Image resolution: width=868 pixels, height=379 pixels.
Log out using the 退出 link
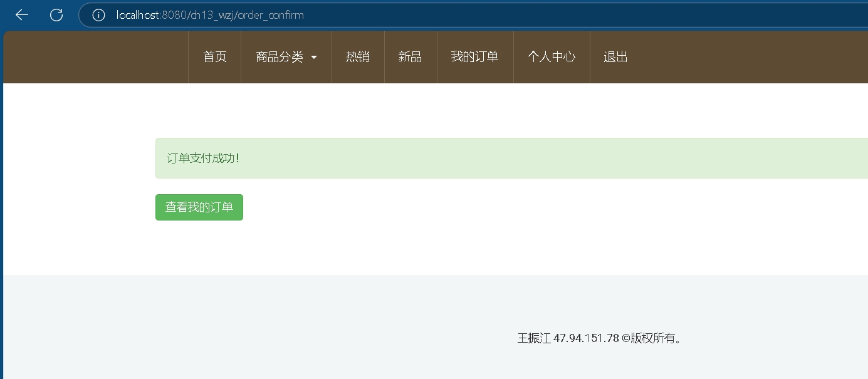pyautogui.click(x=615, y=57)
